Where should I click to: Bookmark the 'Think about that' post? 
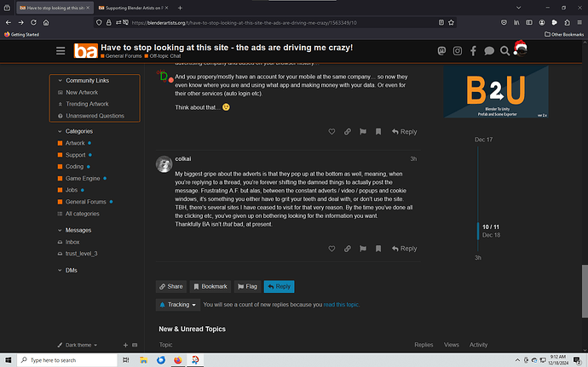378,132
